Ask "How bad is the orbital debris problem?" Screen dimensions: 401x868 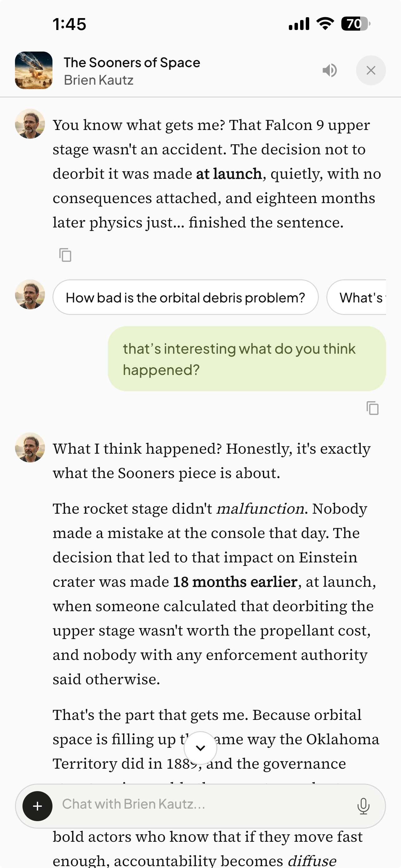(186, 297)
